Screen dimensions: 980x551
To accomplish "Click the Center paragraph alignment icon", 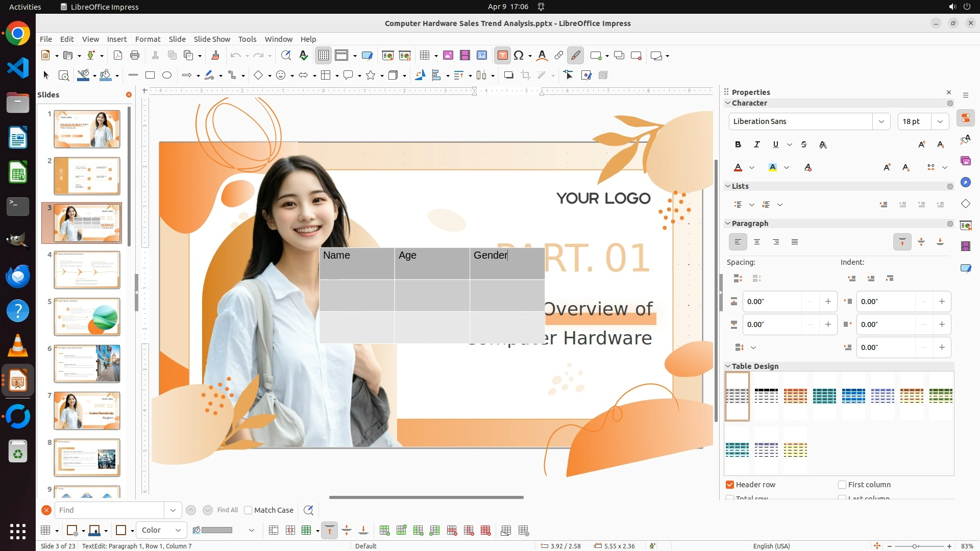I will pyautogui.click(x=756, y=242).
